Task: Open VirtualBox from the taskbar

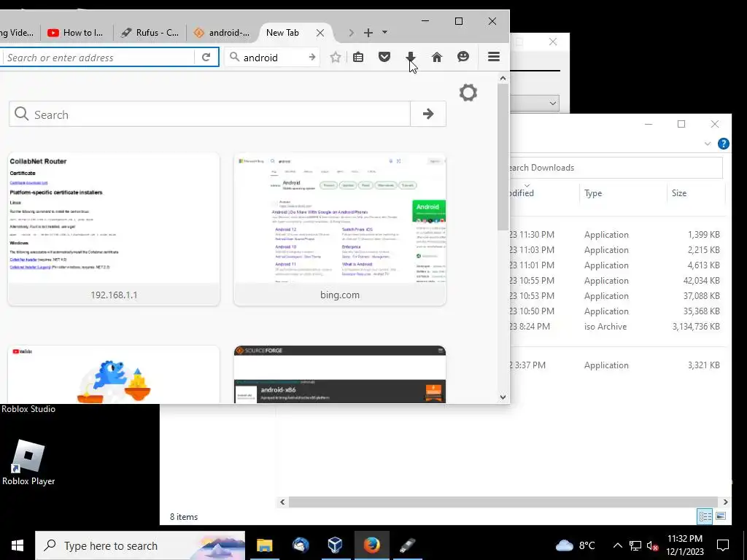Action: pyautogui.click(x=336, y=545)
